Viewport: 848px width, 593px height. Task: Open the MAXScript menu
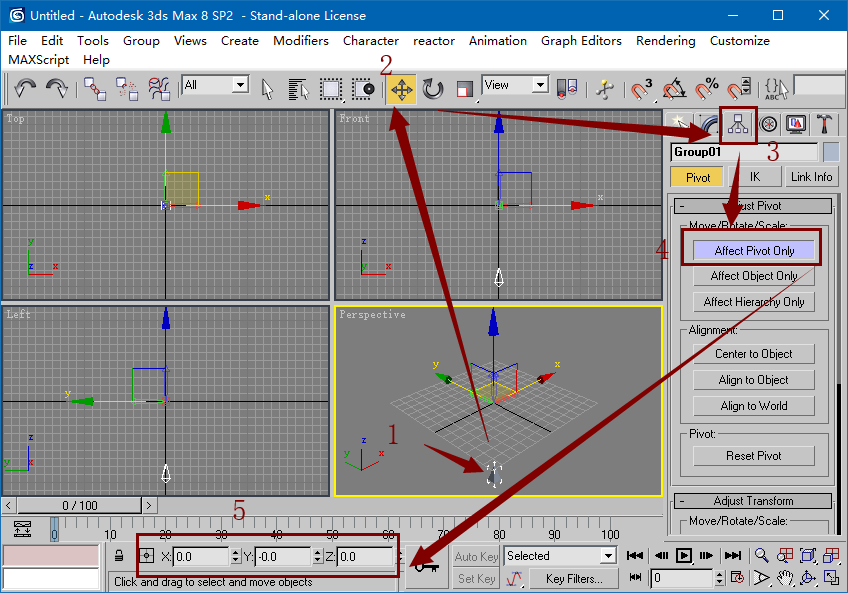point(38,60)
